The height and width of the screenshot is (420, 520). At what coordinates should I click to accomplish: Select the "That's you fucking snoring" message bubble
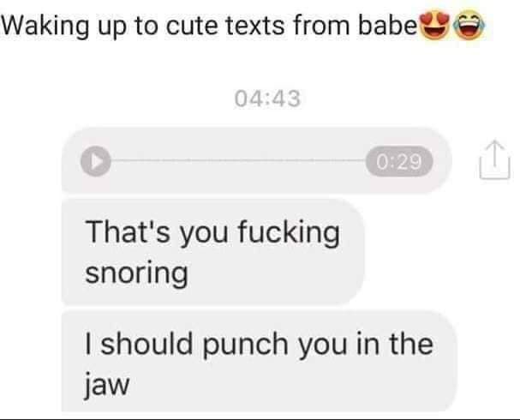(x=213, y=252)
